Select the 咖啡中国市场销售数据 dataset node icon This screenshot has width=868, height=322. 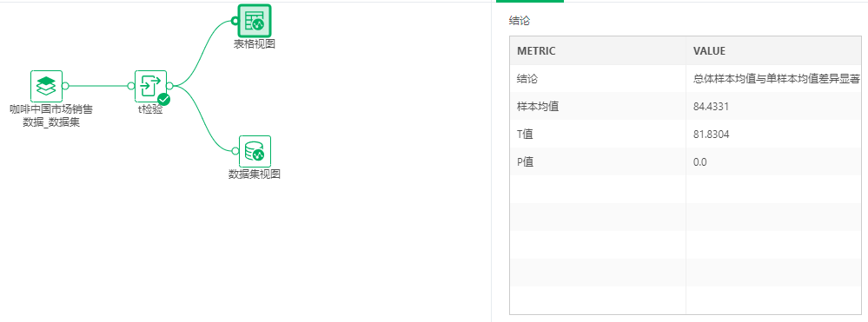(x=46, y=86)
